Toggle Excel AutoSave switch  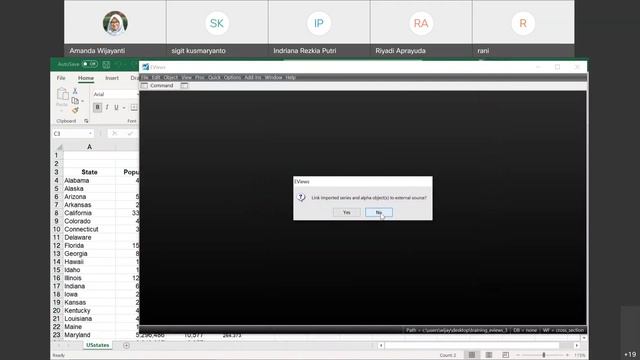click(89, 64)
